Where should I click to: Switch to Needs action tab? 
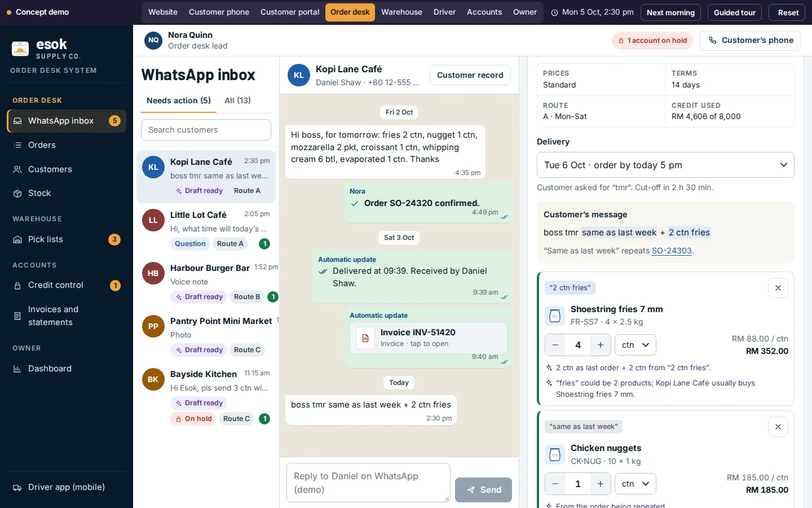point(179,100)
